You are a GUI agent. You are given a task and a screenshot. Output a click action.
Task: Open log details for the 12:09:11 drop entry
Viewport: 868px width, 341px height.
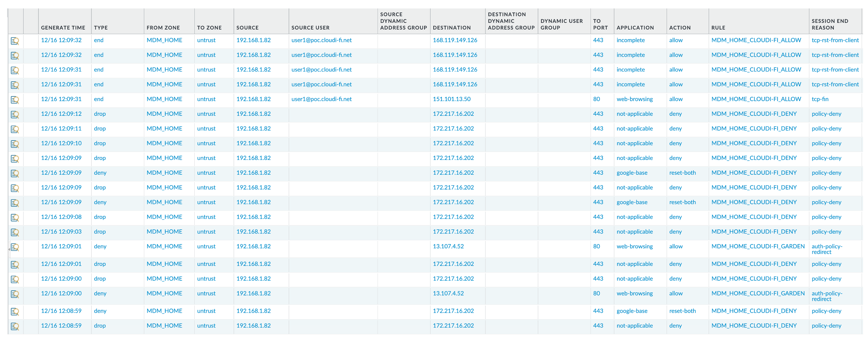coord(15,129)
